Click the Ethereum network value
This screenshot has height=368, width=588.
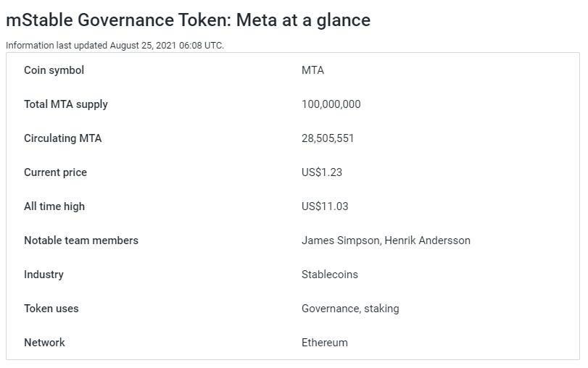pyautogui.click(x=325, y=343)
